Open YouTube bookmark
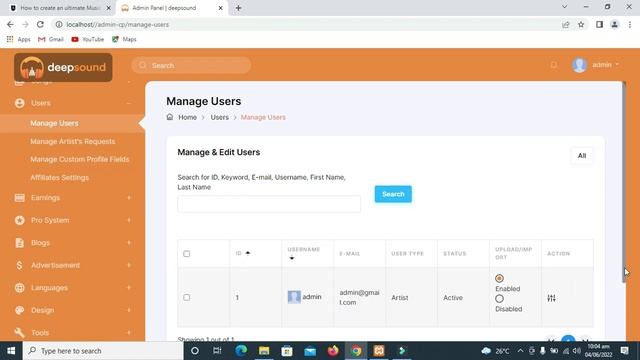 coord(87,39)
